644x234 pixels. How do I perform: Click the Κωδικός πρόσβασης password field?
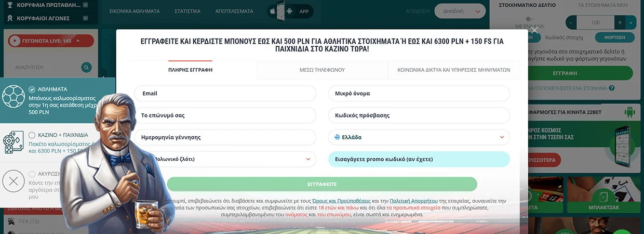click(419, 115)
